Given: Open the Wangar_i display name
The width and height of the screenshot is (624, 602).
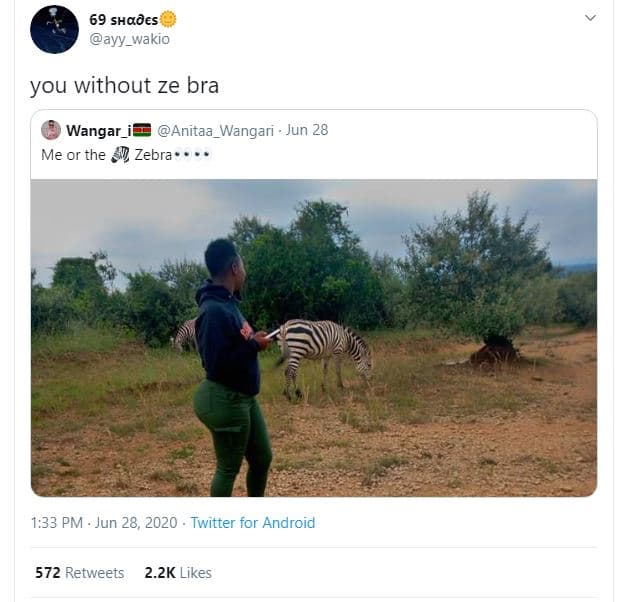Looking at the screenshot, I should click(98, 130).
